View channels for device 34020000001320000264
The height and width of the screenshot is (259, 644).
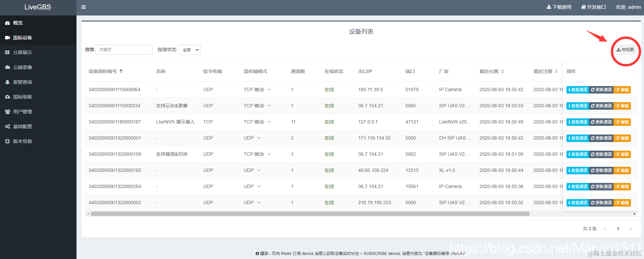point(578,187)
